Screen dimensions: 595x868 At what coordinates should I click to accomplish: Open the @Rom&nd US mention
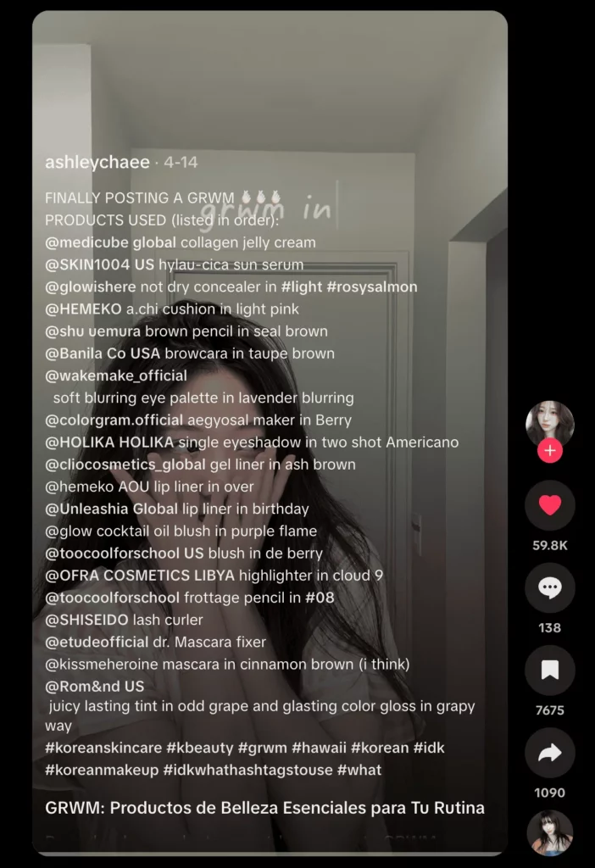95,687
